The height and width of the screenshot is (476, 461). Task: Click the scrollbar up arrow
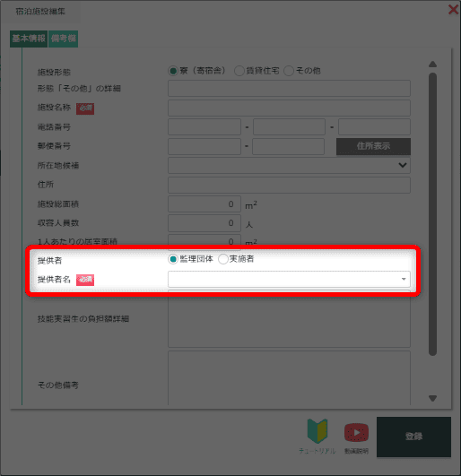coord(433,64)
